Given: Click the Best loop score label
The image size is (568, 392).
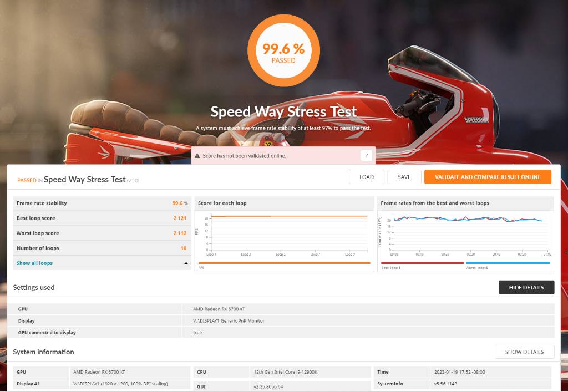Looking at the screenshot, I should [x=36, y=218].
